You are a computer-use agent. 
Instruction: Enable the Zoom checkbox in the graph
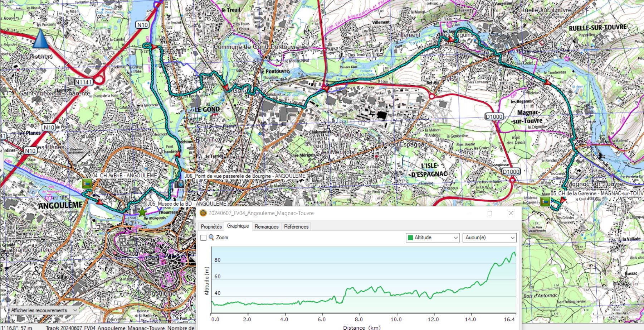204,238
